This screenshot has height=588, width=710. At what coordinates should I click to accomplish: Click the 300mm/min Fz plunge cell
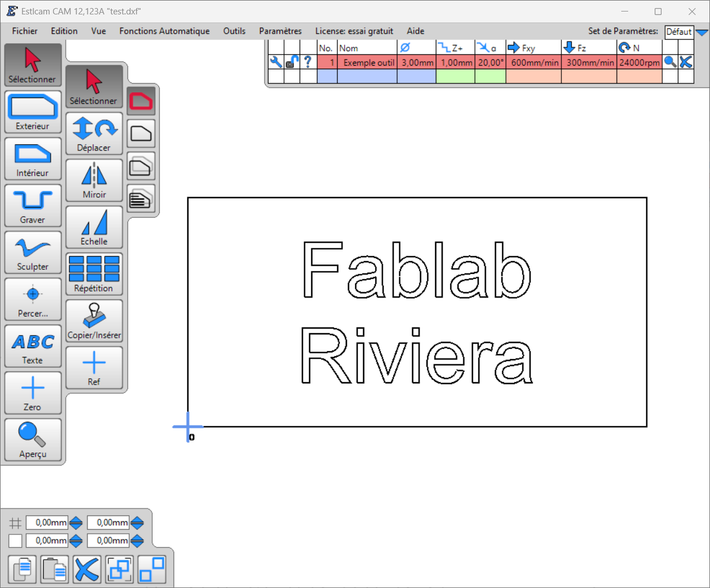[x=589, y=62]
